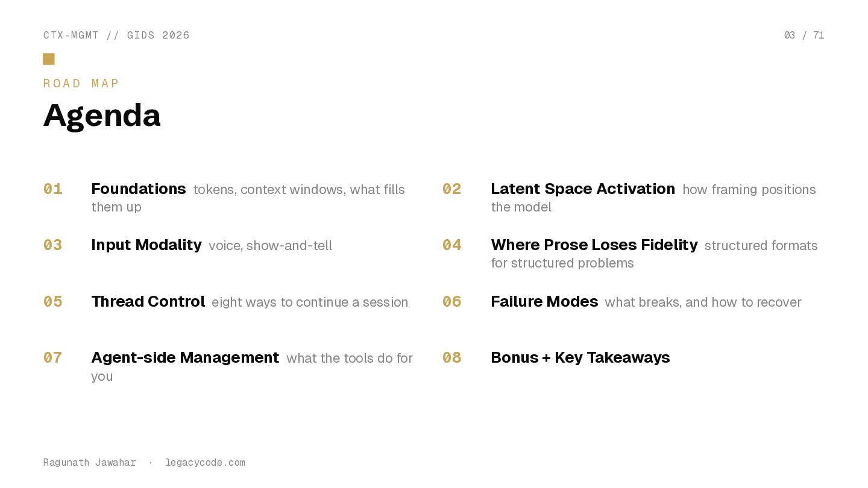Click the gold number 07 marker
Screen dimensions: 868x488
[x=53, y=358]
